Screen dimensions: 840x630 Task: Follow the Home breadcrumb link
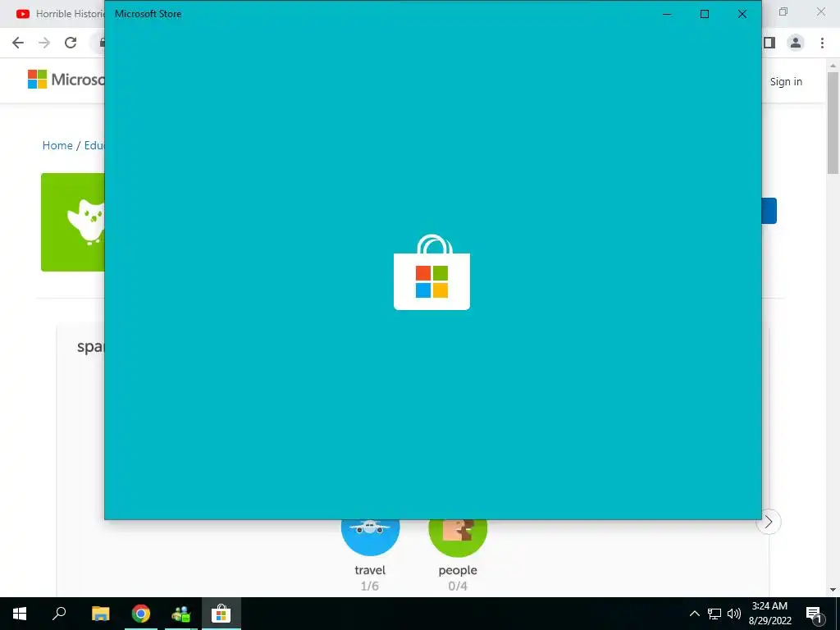coord(57,145)
